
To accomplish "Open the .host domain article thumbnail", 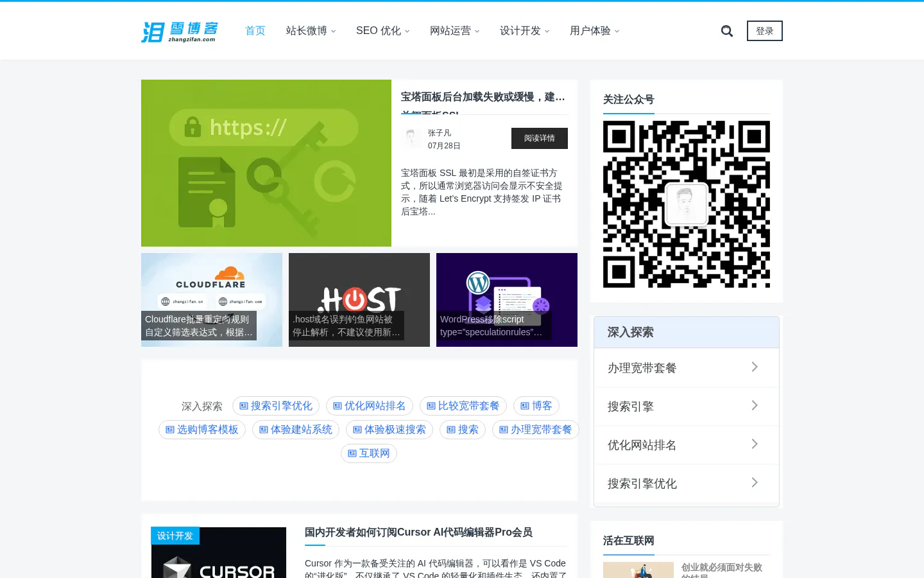I will pos(359,300).
